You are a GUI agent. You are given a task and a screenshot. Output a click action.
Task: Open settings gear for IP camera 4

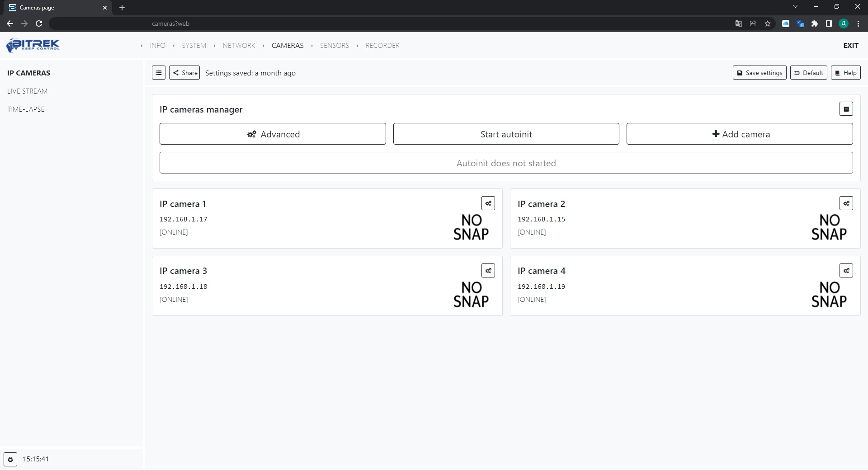coord(846,271)
